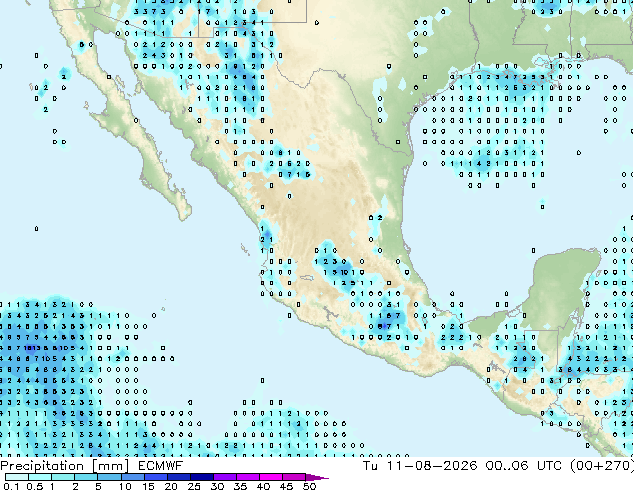634x490 pixels.
Task: Click the 5–10 mm legend swatch
Action: pyautogui.click(x=109, y=477)
